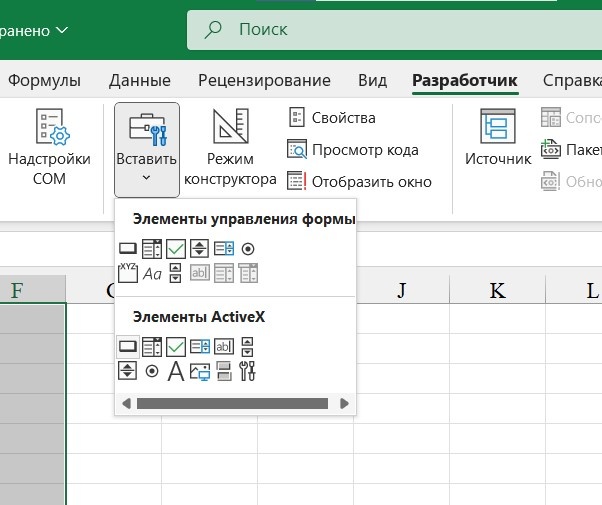The height and width of the screenshot is (505, 602).
Task: Insert a form control Combo Box
Action: tap(152, 249)
